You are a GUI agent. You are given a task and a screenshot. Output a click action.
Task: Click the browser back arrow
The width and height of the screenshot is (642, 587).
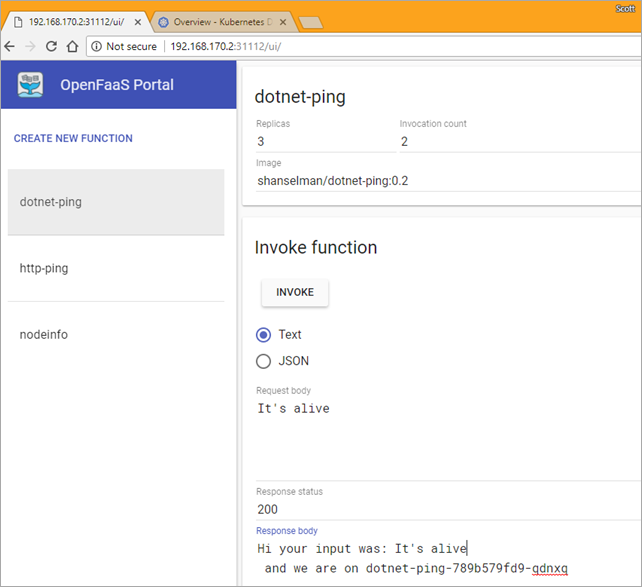coord(9,46)
